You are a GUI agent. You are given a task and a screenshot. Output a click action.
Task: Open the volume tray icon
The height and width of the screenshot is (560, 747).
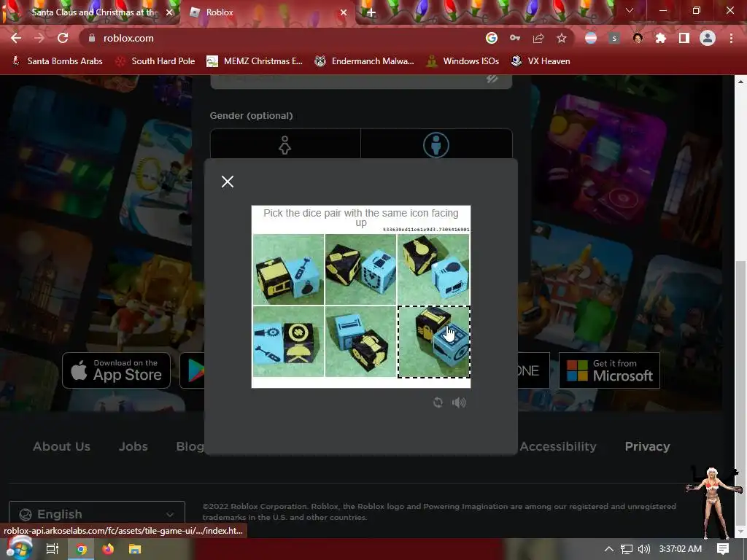tap(644, 549)
